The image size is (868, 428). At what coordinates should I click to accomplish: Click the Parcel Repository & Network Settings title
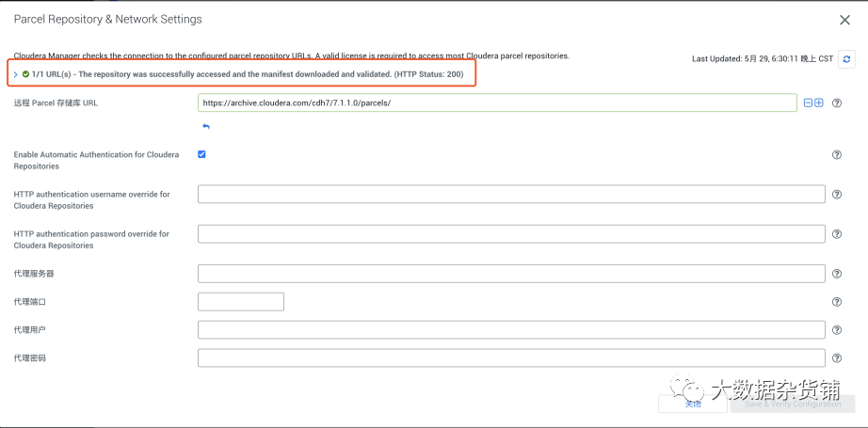click(108, 20)
